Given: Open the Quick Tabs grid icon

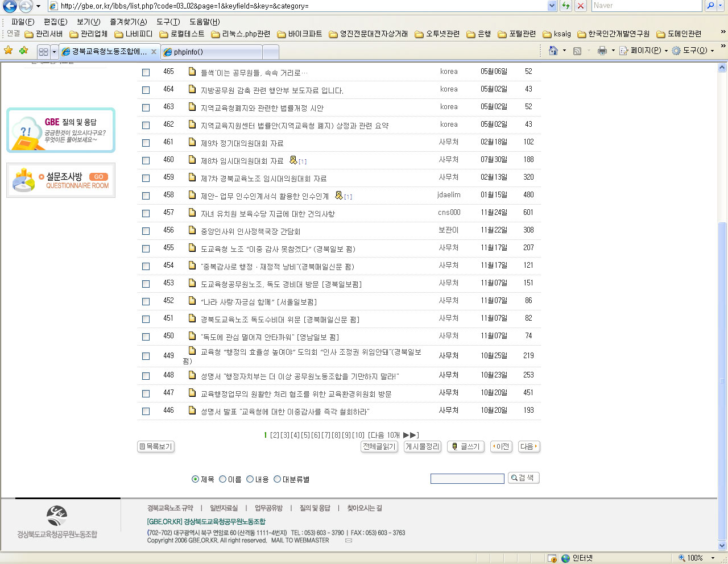Looking at the screenshot, I should (43, 52).
